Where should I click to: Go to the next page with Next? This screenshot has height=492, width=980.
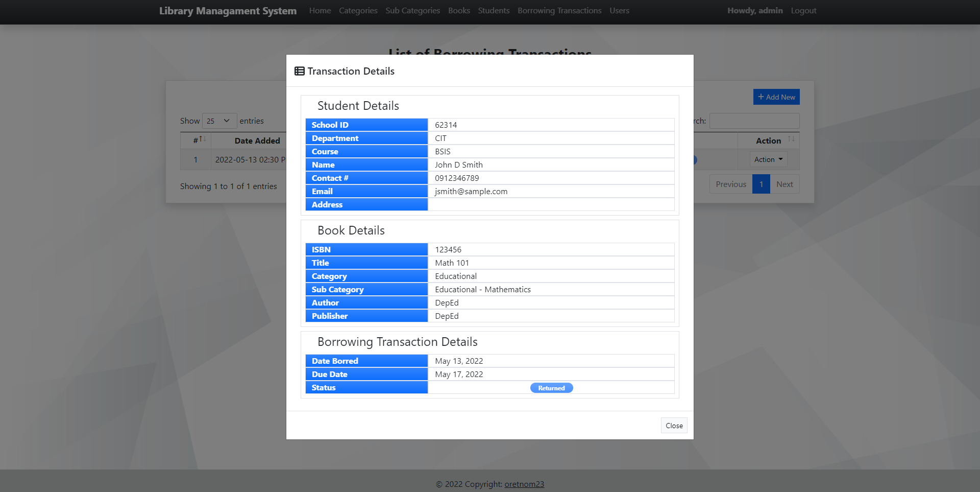(785, 184)
